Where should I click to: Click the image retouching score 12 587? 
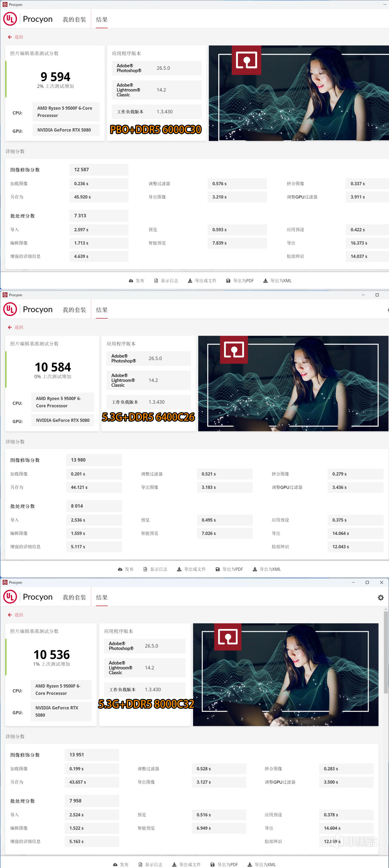(x=99, y=170)
